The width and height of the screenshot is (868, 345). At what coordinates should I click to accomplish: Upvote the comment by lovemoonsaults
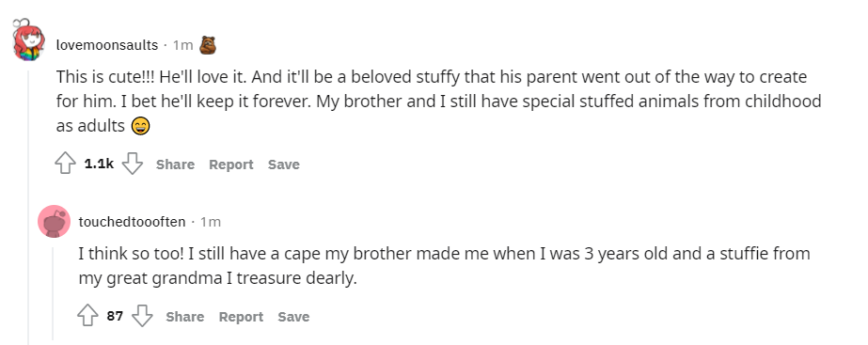(65, 164)
